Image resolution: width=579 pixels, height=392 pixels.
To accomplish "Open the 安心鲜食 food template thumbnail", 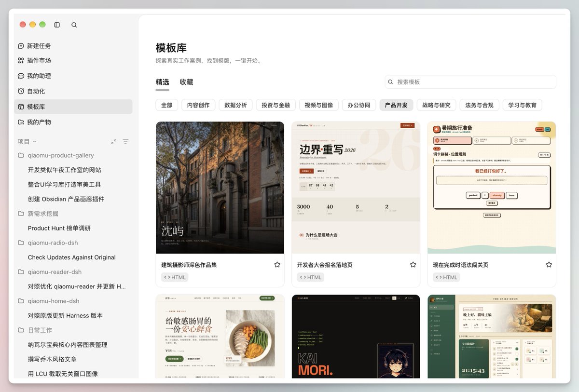I will (220, 337).
